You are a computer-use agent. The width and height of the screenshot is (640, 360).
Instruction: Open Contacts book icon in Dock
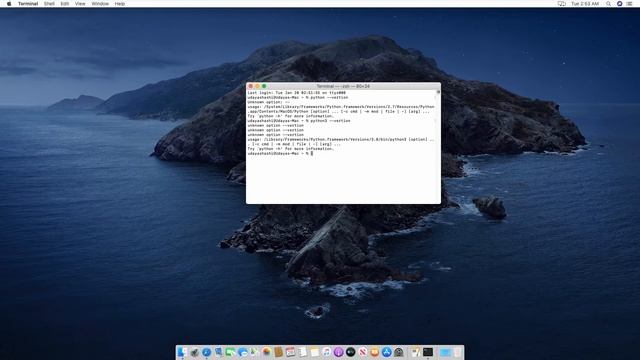pos(278,352)
